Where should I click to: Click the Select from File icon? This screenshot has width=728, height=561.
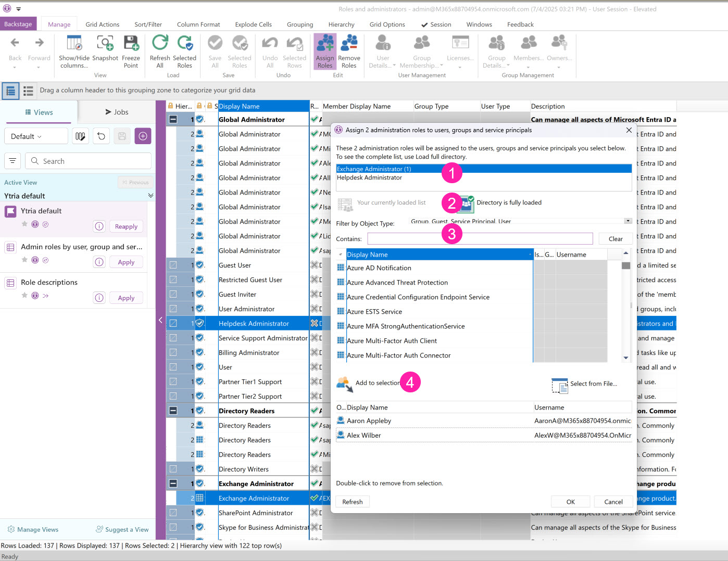(560, 385)
